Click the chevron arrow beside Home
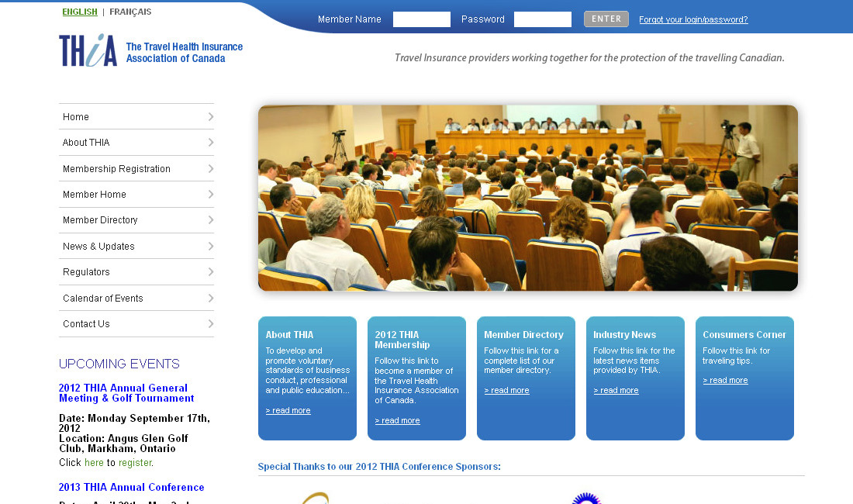This screenshot has width=853, height=504. (210, 117)
